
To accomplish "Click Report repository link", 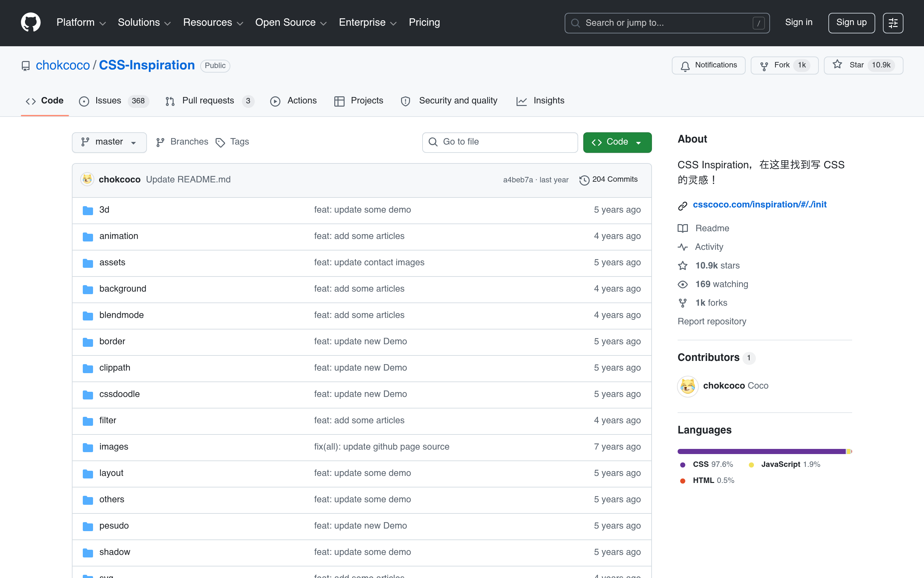I will [x=712, y=321].
